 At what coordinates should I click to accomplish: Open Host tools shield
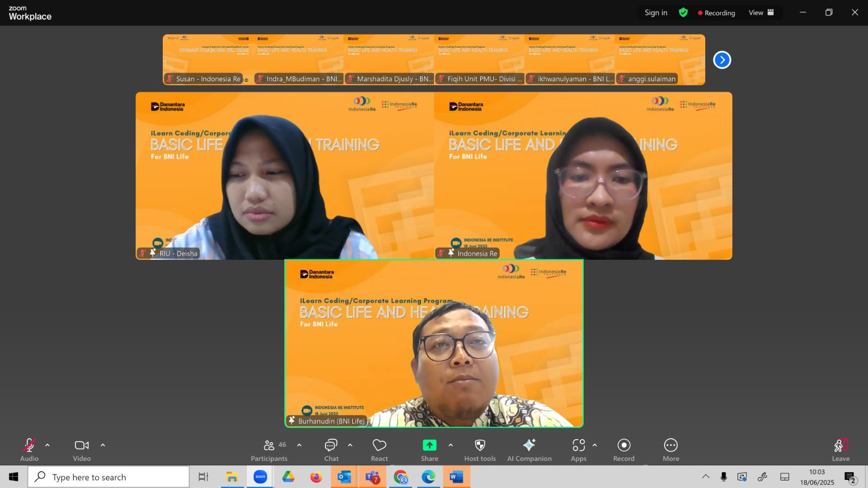pos(480,450)
